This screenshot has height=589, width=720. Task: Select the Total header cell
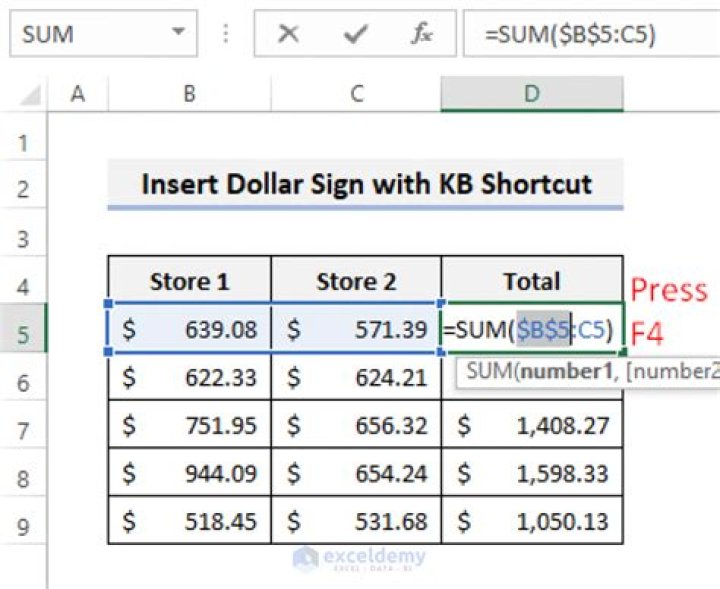[532, 280]
